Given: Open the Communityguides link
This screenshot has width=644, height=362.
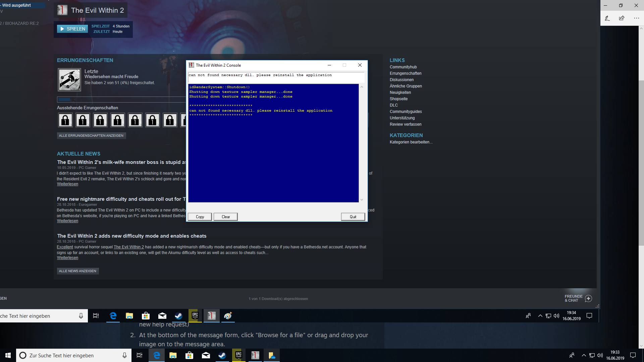Looking at the screenshot, I should tap(406, 112).
